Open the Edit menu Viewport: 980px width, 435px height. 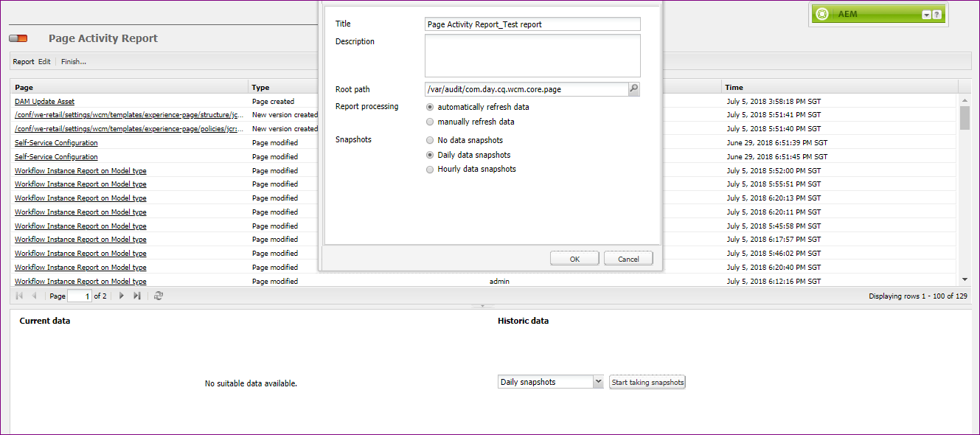coord(44,61)
